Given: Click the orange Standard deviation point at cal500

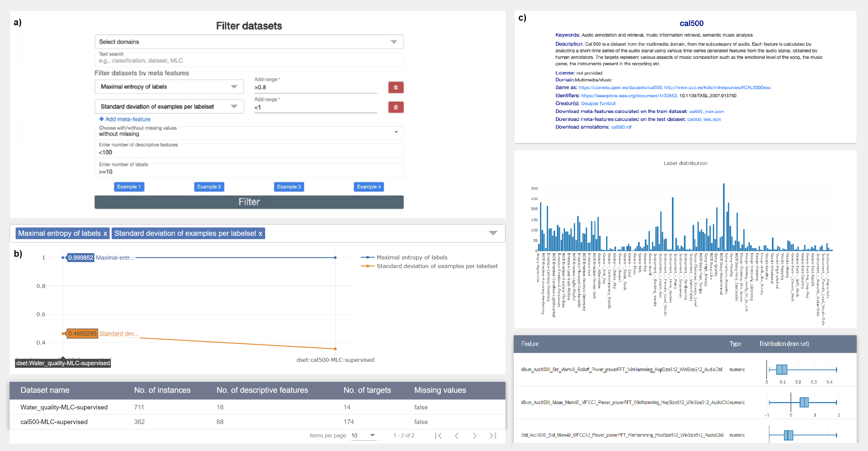Looking at the screenshot, I should [x=335, y=349].
